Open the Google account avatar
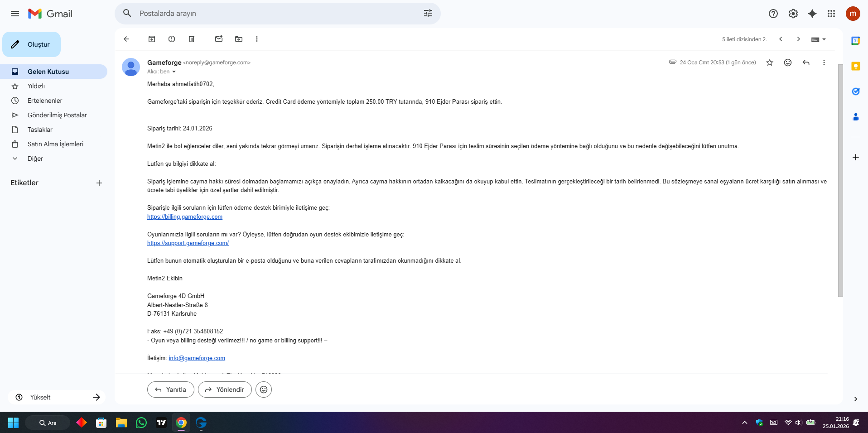This screenshot has width=868, height=433. tap(853, 14)
